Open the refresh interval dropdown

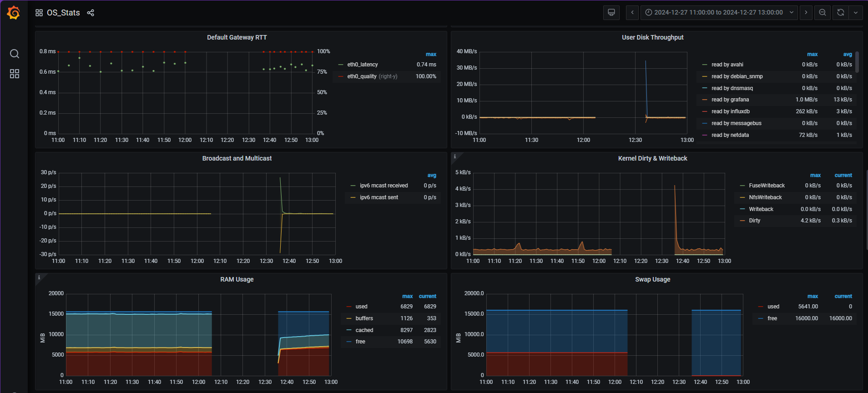tap(856, 13)
